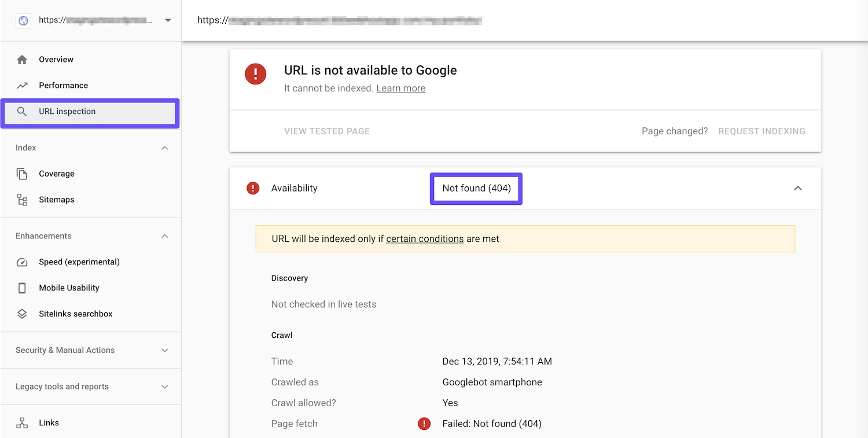
Task: Select the Sitelinks searchbox tag icon
Action: [x=21, y=314]
